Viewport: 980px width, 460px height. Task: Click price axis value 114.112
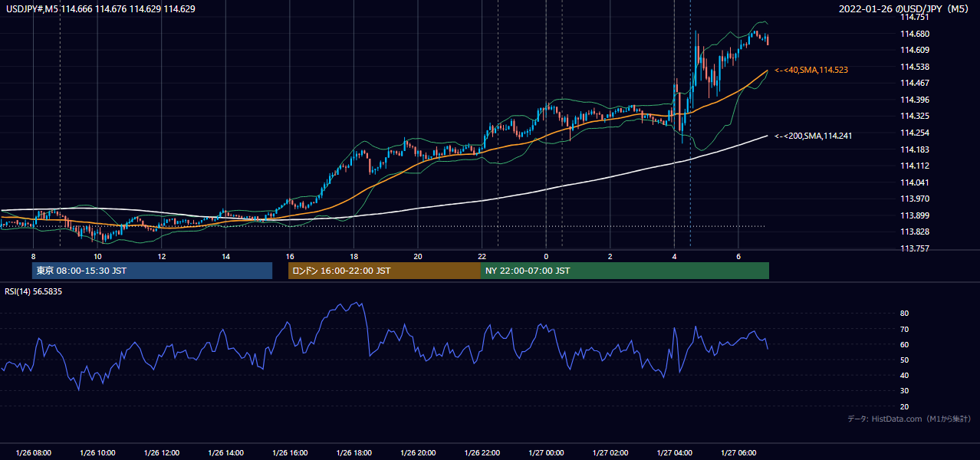pyautogui.click(x=914, y=166)
